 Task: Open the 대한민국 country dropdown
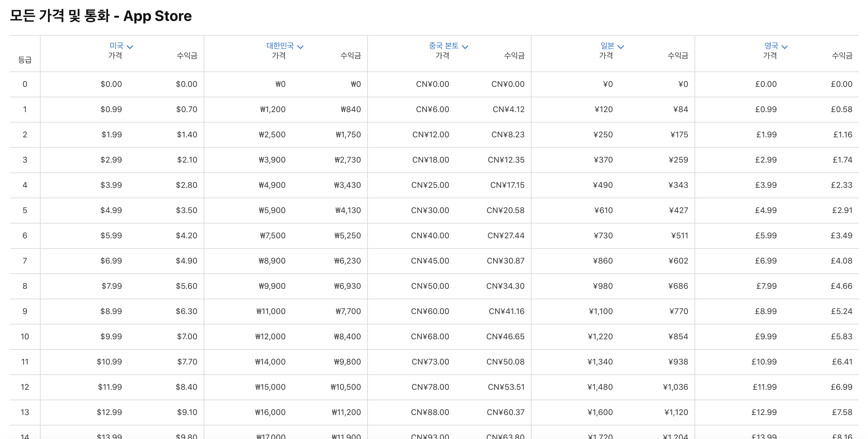(x=280, y=46)
